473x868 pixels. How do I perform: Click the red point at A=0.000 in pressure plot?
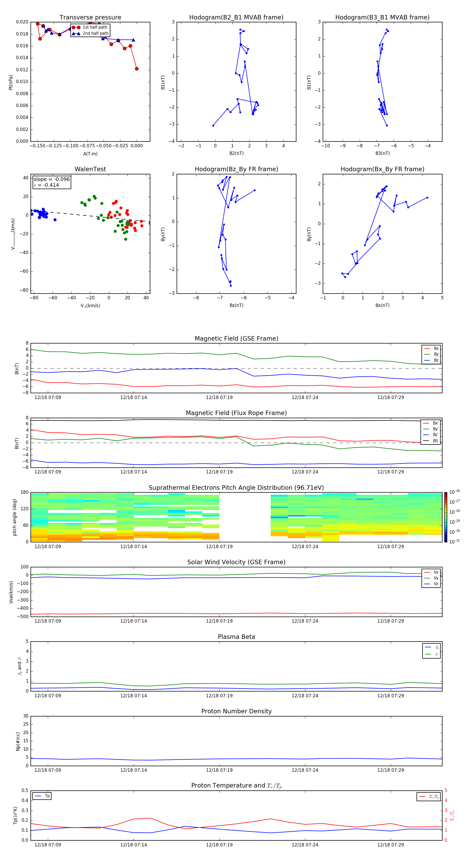pos(137,69)
